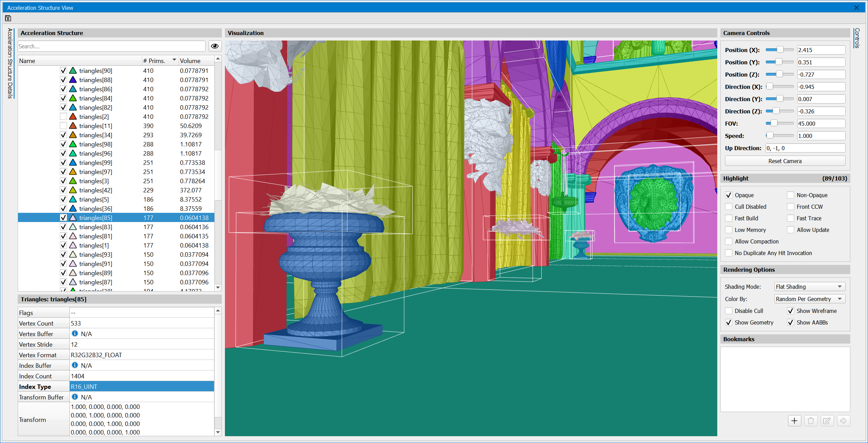Open the Controls side tab
Image resolution: width=868 pixels, height=443 pixels.
[x=857, y=38]
